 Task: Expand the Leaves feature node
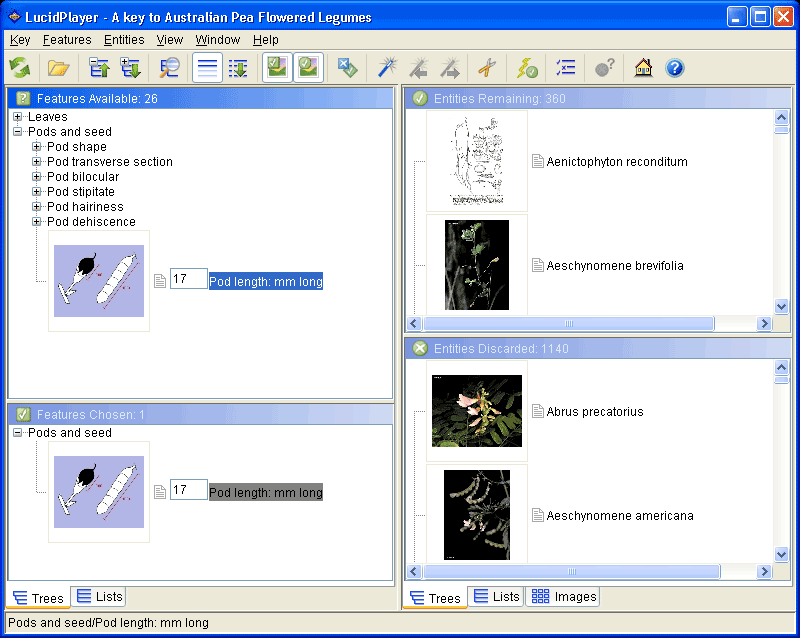17,117
